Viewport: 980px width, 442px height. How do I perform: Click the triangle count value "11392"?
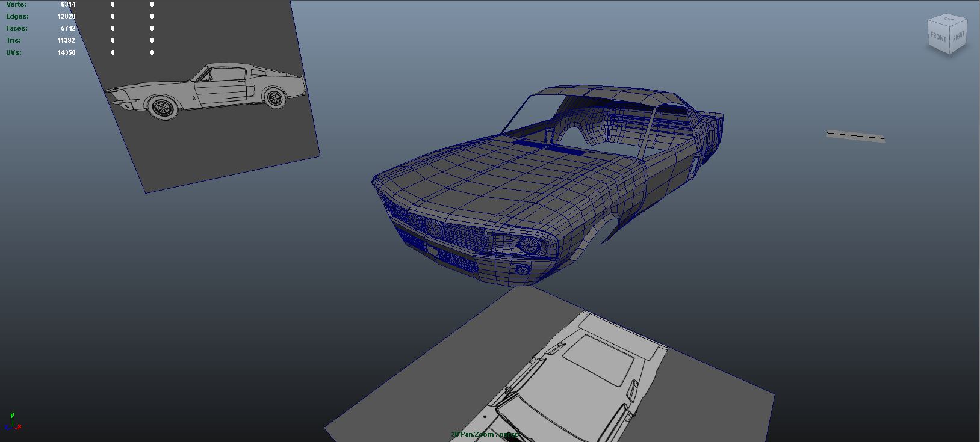tap(66, 40)
